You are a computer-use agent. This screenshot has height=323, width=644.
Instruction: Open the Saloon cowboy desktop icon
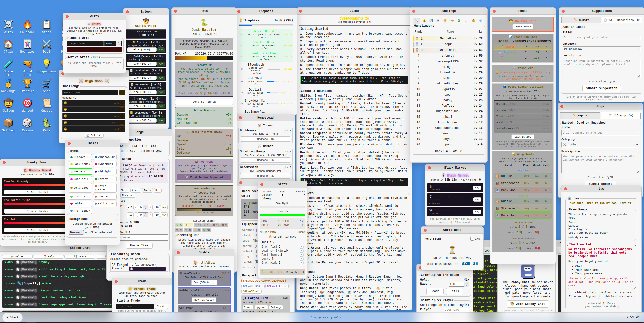point(8,105)
